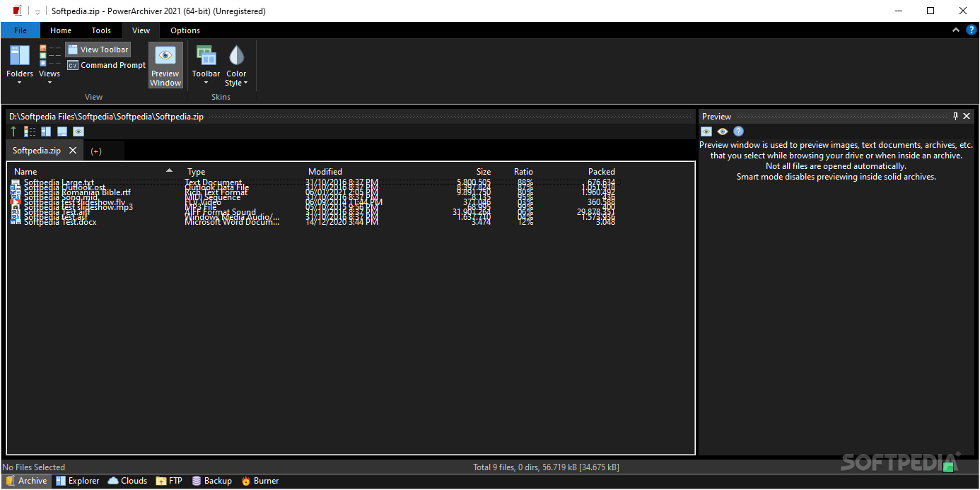Image resolution: width=980 pixels, height=490 pixels.
Task: Click the list view icon in mini toolbar
Action: [x=30, y=132]
